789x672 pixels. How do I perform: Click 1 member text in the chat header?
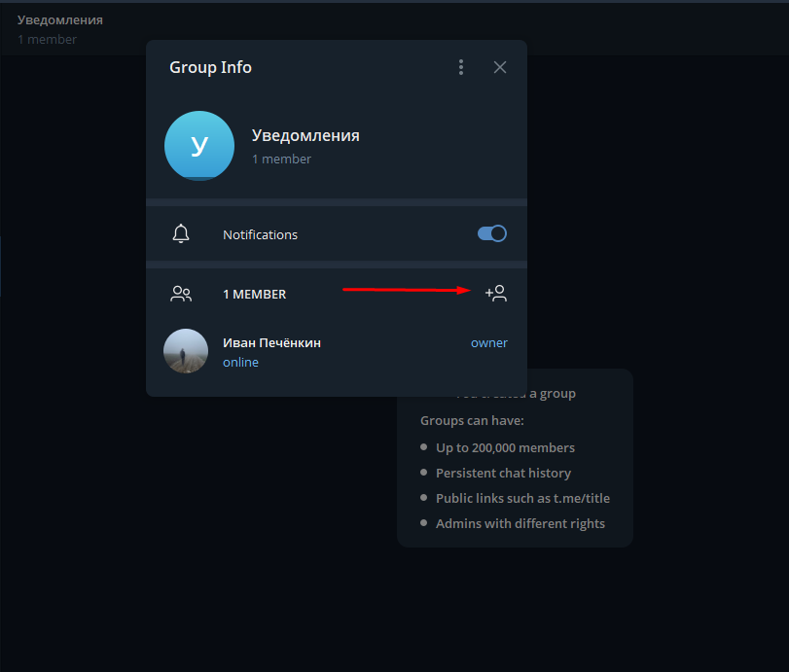[x=47, y=39]
